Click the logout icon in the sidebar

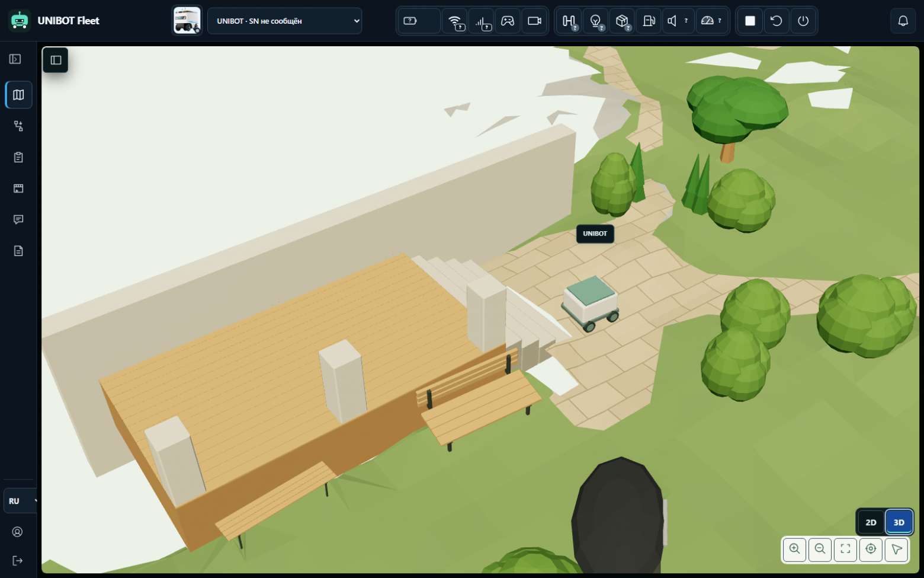18,561
